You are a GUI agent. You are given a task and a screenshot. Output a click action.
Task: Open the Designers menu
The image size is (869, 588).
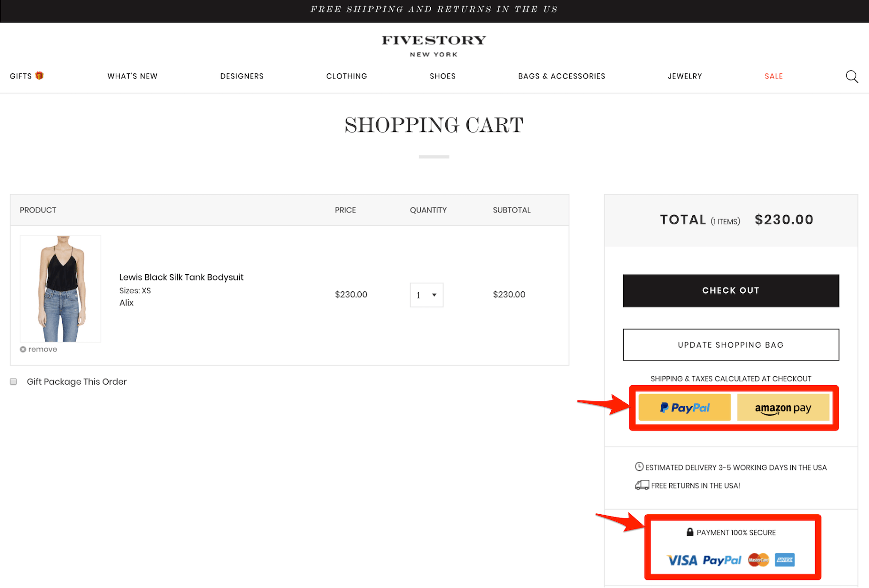click(242, 76)
